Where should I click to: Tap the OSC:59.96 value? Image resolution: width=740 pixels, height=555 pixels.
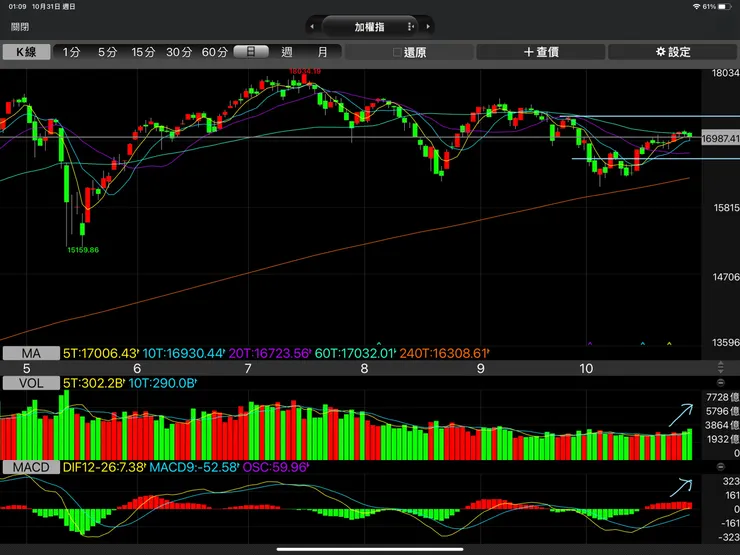(x=276, y=467)
